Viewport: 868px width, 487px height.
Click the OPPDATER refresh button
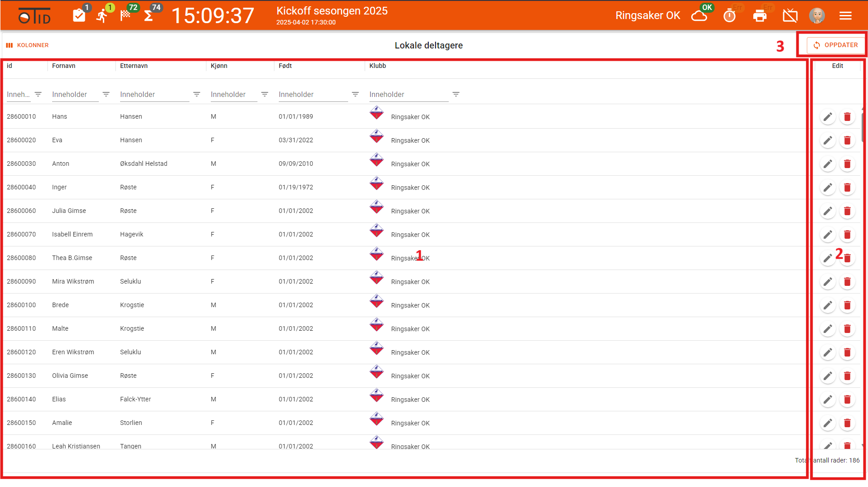pyautogui.click(x=835, y=45)
